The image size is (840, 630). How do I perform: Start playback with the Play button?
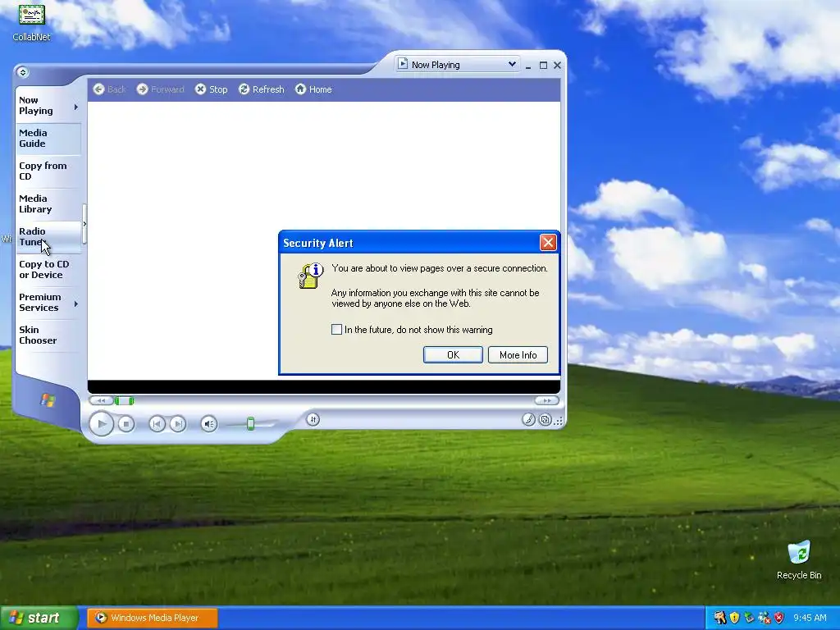101,424
